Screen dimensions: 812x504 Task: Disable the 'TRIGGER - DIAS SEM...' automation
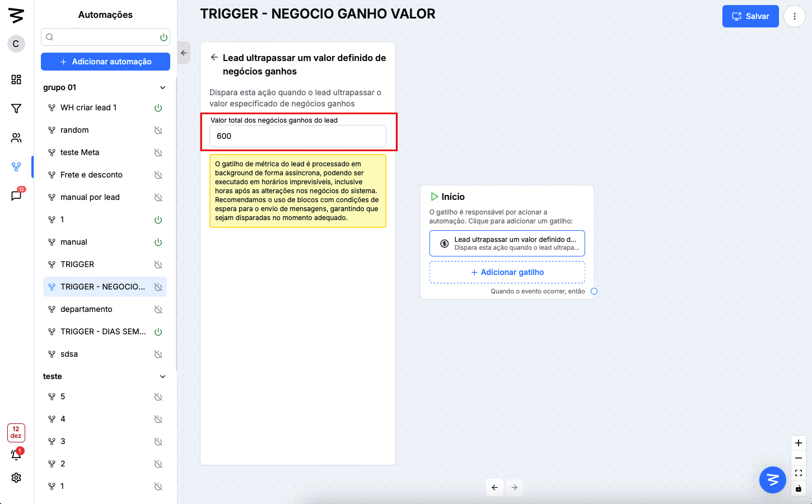158,331
